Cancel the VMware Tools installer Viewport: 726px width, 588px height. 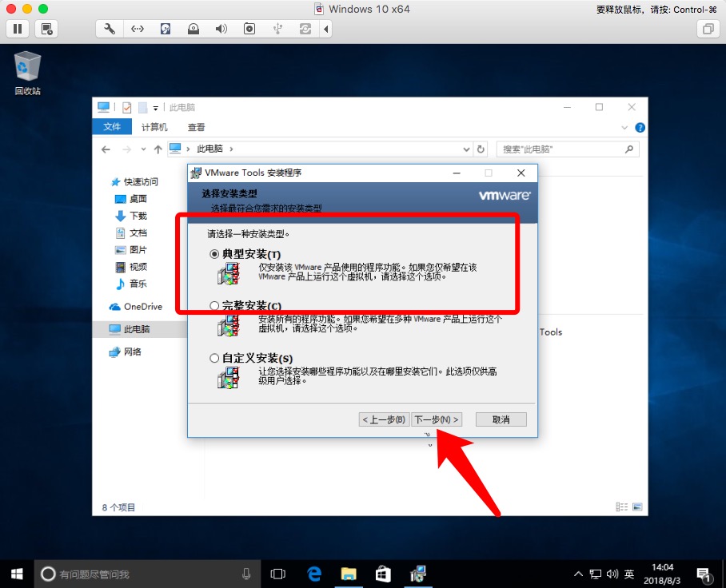click(501, 419)
